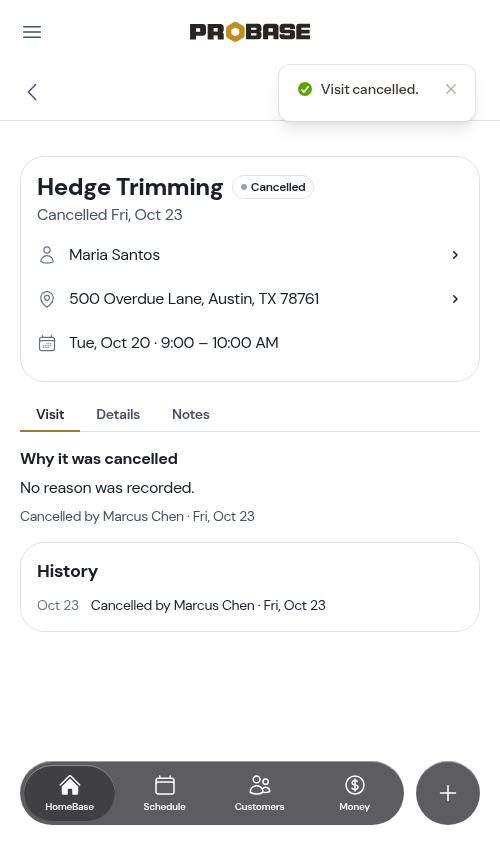This screenshot has height=845, width=500.
Task: Open the hamburger menu
Action: click(x=32, y=32)
